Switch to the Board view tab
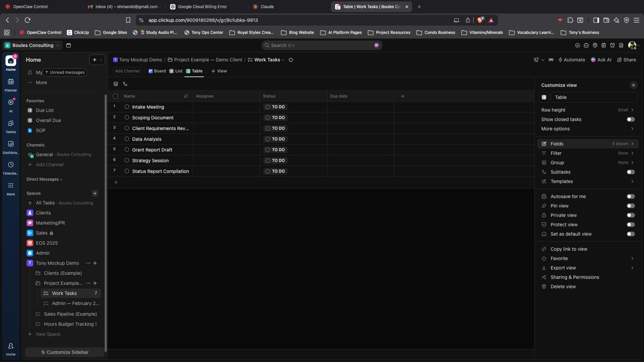 pyautogui.click(x=157, y=71)
